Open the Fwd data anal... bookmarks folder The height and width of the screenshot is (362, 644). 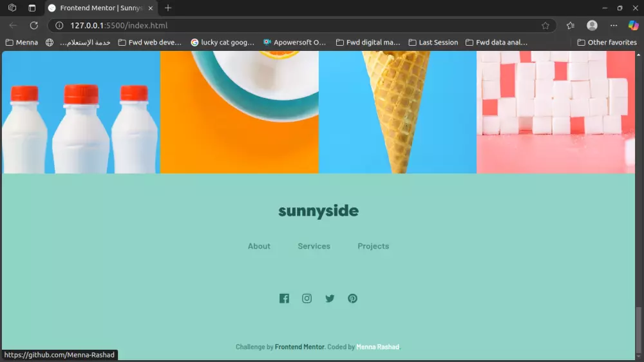[x=497, y=43]
